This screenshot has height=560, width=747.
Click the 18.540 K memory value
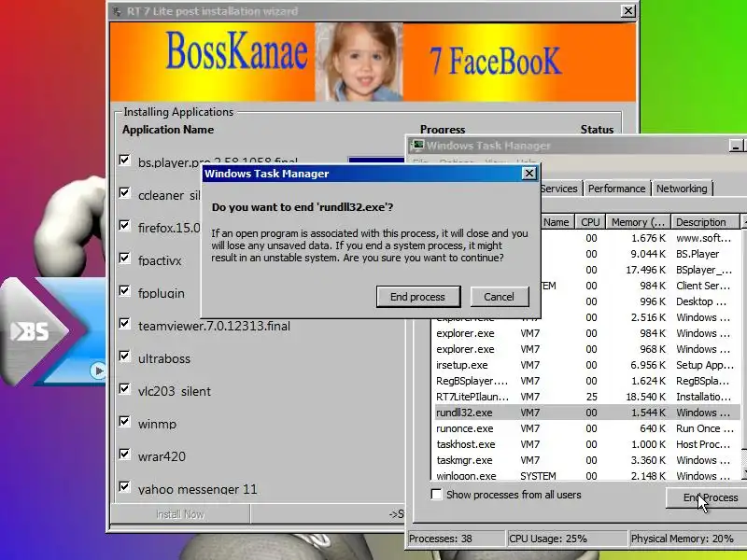click(645, 397)
